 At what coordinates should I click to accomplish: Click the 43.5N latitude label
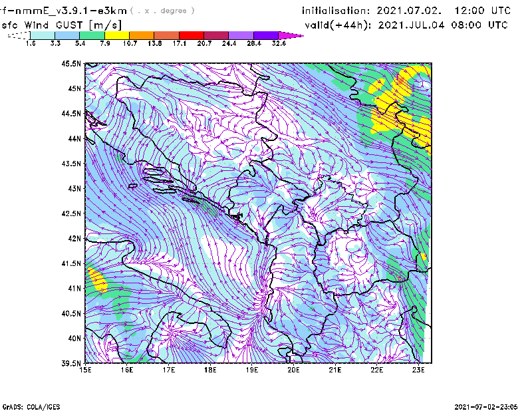coord(71,164)
